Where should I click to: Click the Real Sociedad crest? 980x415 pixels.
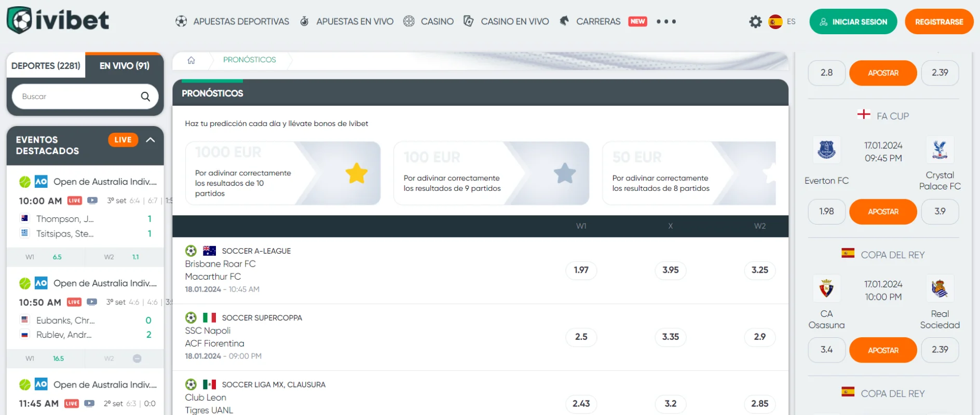tap(940, 288)
